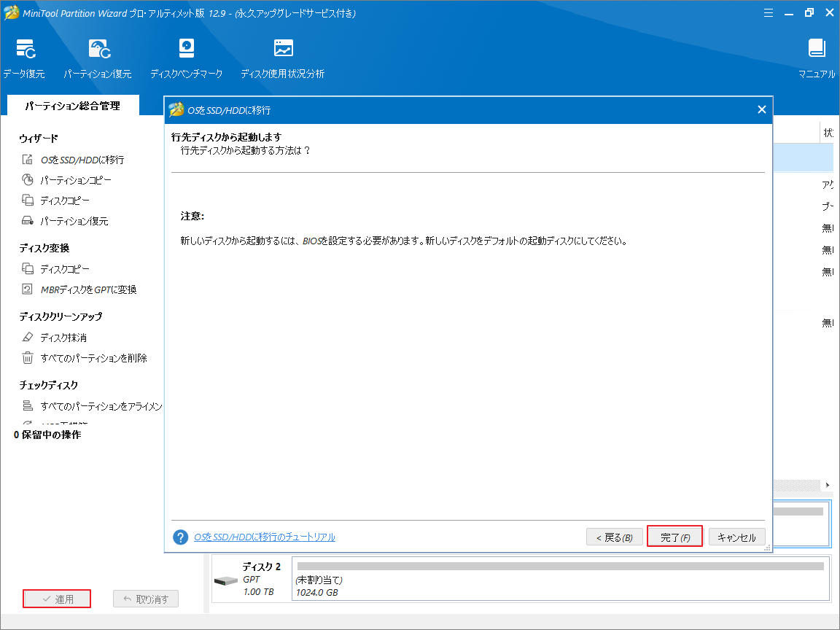Click ディスクコピー icon under ウィザード
The width and height of the screenshot is (840, 630).
pos(27,200)
